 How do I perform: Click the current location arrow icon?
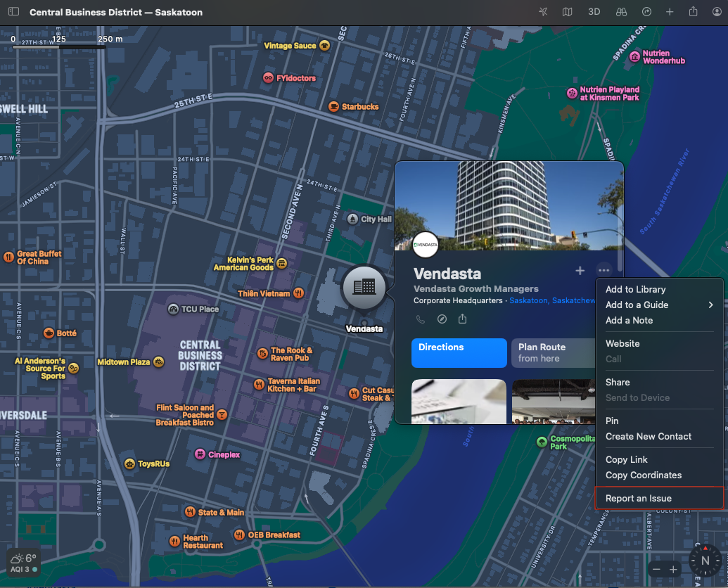543,11
